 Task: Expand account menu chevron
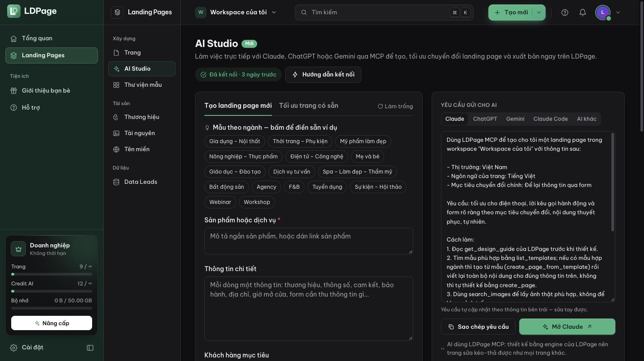(x=618, y=13)
